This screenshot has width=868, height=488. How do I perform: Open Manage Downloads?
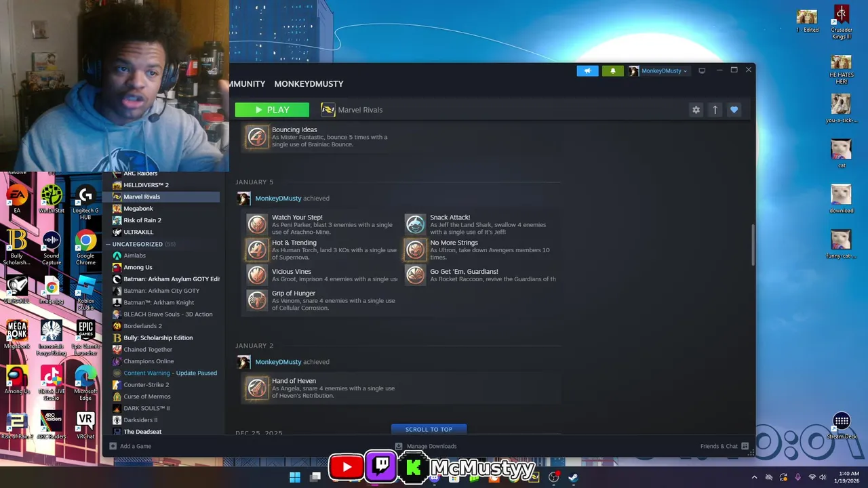click(426, 446)
